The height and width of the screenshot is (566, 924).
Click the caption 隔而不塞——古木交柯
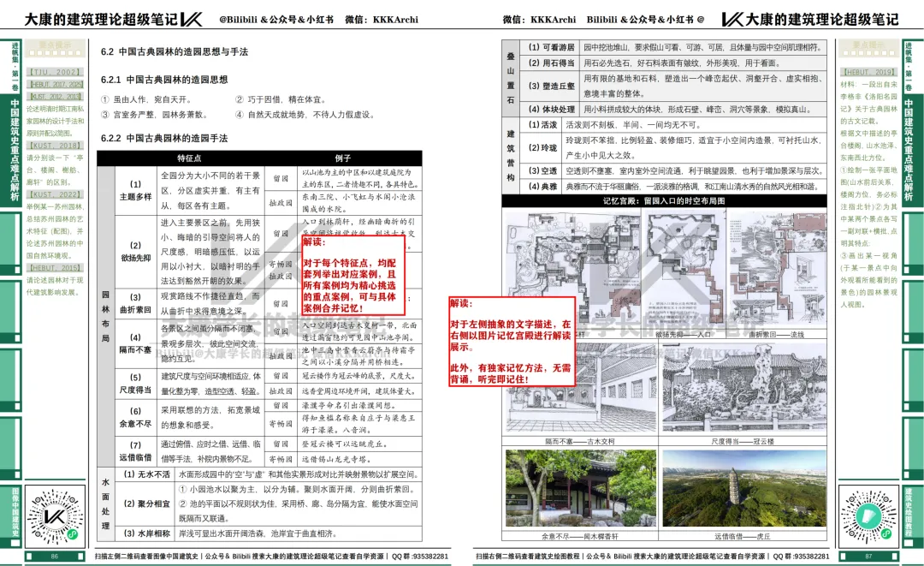point(580,441)
